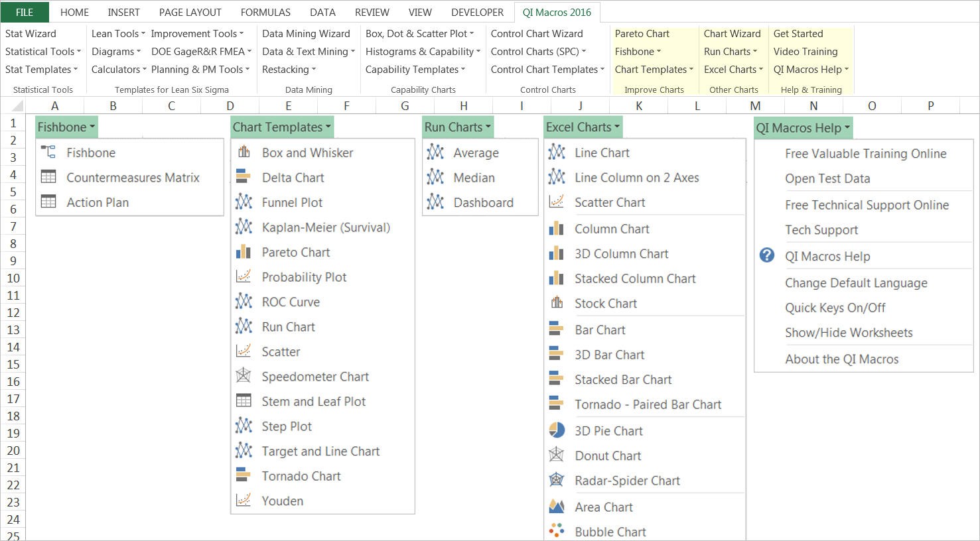Toggle Quick Keys On/Off
This screenshot has height=541, width=980.
click(835, 308)
